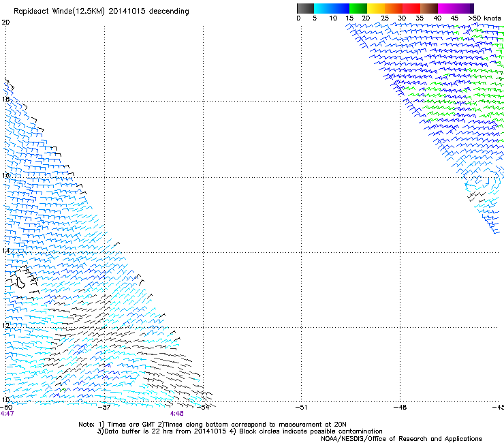Click the '45' color scale label
Screen dimensions: 504x443
pyautogui.click(x=454, y=18)
